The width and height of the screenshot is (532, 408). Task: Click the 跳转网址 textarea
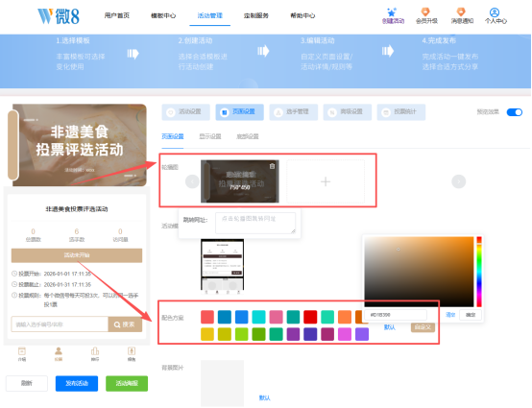(255, 223)
